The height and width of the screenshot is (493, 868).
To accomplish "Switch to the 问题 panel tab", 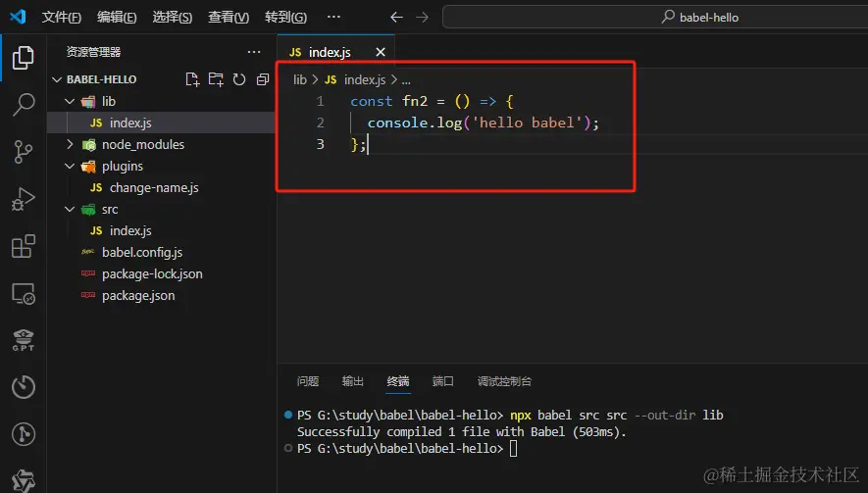I will pos(308,381).
